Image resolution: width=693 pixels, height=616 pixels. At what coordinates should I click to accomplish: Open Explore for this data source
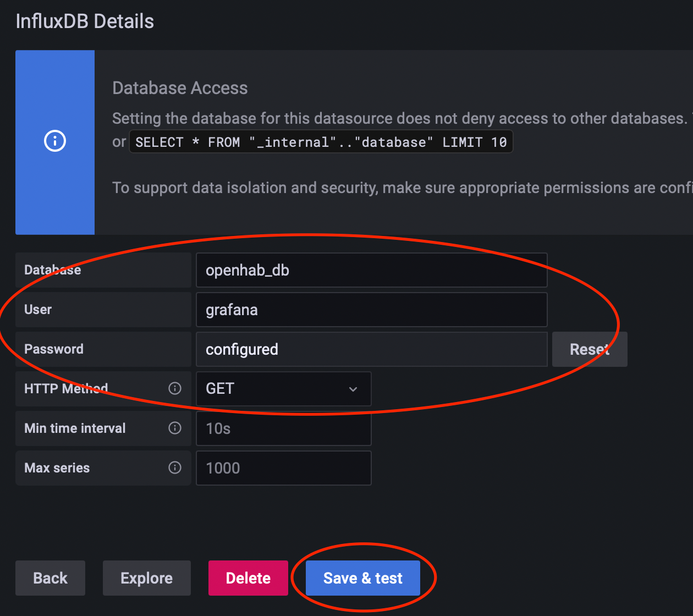[x=146, y=578]
